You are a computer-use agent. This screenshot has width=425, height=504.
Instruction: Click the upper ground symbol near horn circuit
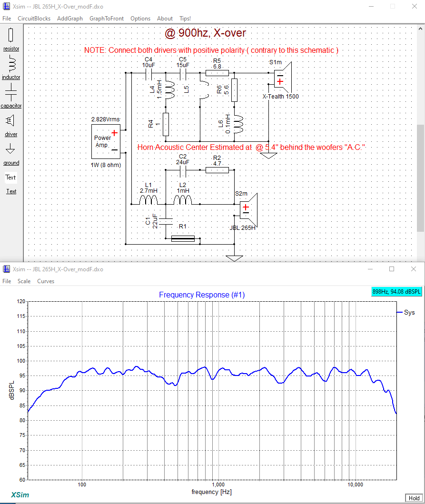coord(268,156)
